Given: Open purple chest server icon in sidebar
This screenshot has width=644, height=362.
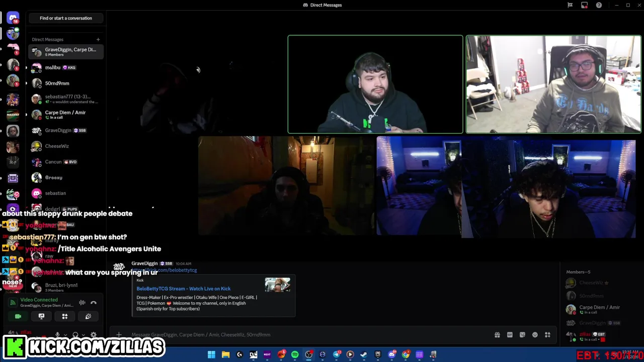Looking at the screenshot, I should (13, 178).
